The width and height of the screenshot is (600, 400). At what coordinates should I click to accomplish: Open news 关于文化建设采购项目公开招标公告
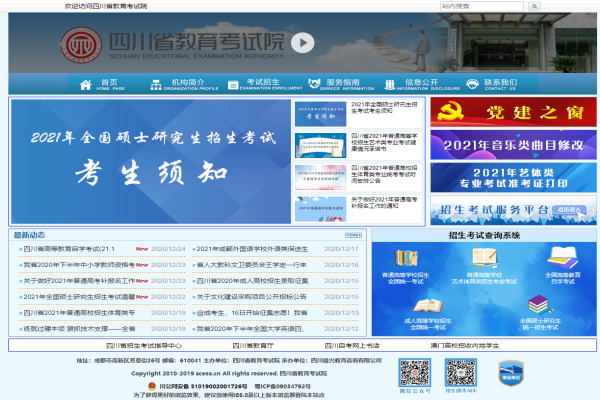(251, 297)
